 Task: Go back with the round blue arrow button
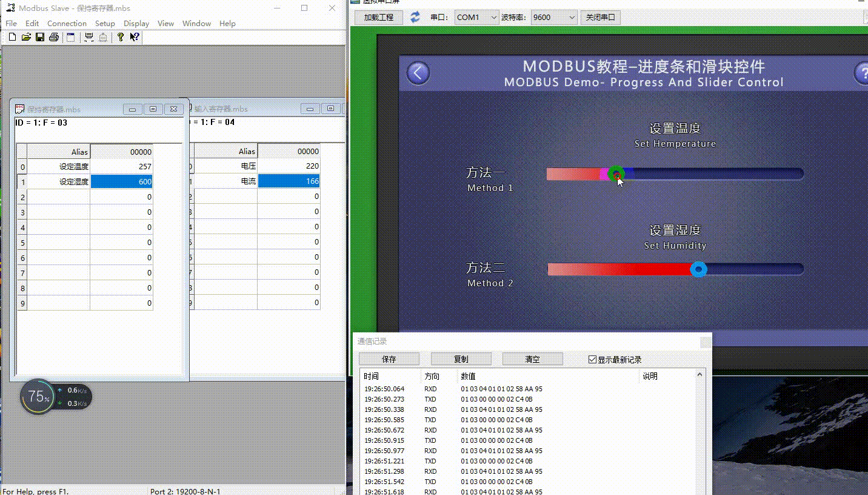click(418, 73)
